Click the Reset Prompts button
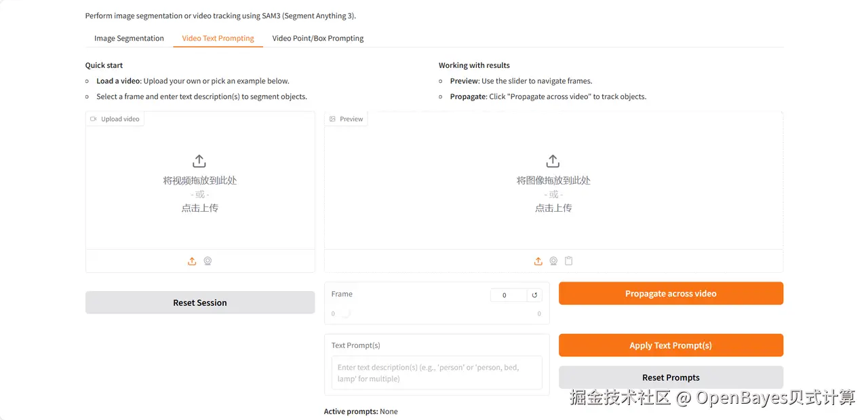 pos(671,377)
